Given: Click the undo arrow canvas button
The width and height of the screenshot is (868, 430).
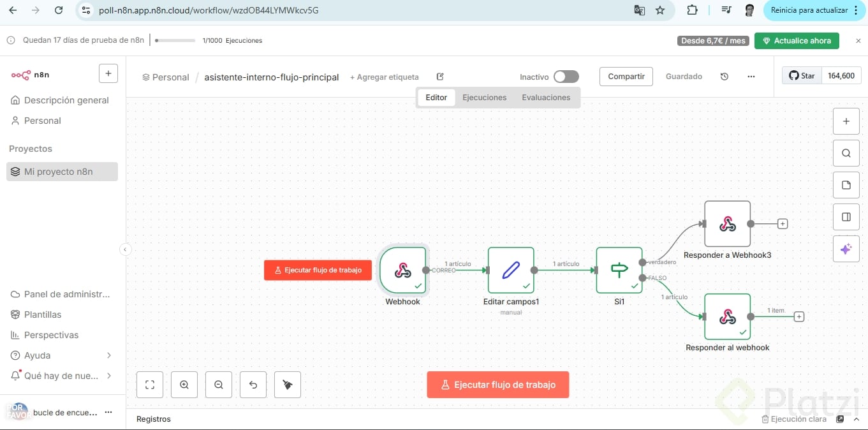Looking at the screenshot, I should pos(253,385).
